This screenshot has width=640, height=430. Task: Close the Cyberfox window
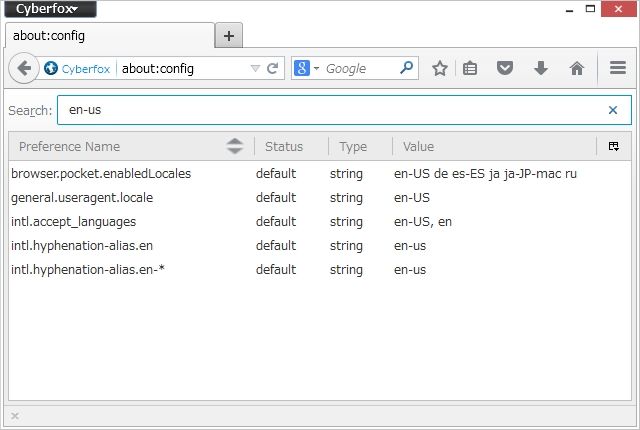[618, 9]
